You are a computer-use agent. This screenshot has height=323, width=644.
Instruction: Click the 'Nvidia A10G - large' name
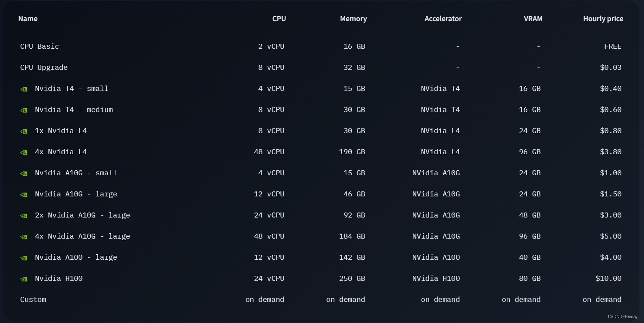pyautogui.click(x=76, y=194)
